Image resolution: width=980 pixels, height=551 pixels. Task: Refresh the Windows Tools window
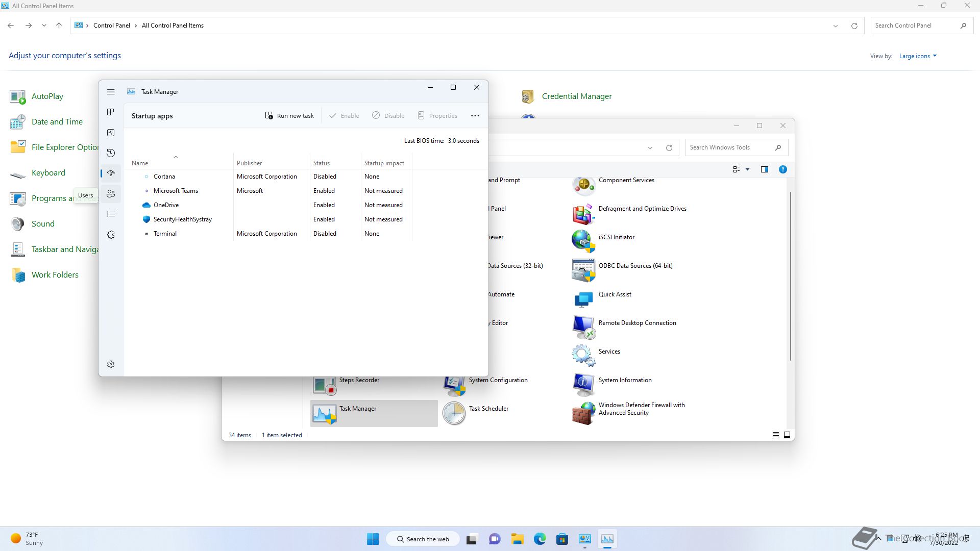click(669, 148)
